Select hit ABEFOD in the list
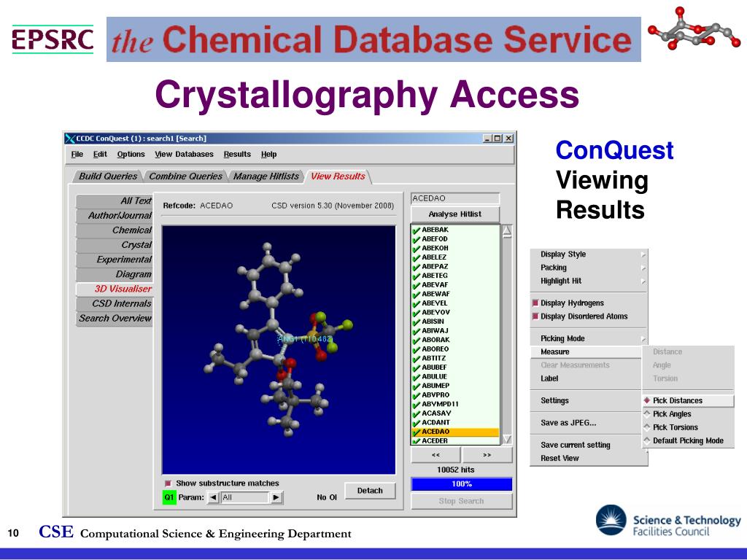 pyautogui.click(x=455, y=238)
